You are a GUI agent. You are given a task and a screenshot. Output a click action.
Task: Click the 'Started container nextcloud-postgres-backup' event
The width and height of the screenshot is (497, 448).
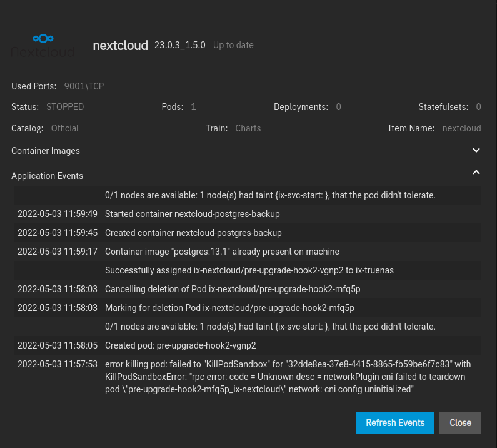193,214
